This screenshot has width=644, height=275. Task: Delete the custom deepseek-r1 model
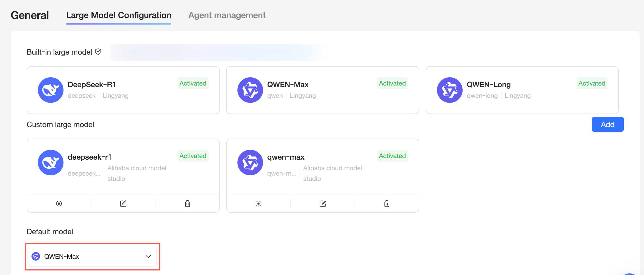pos(188,204)
